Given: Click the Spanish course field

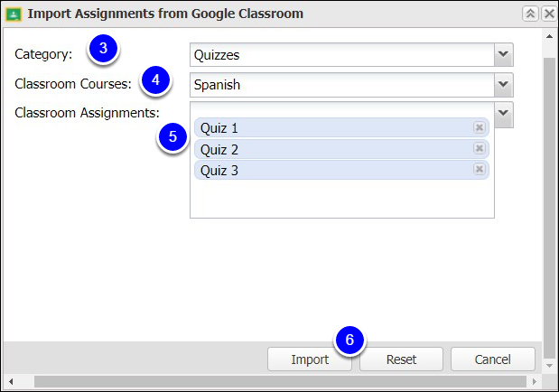Looking at the screenshot, I should [342, 85].
